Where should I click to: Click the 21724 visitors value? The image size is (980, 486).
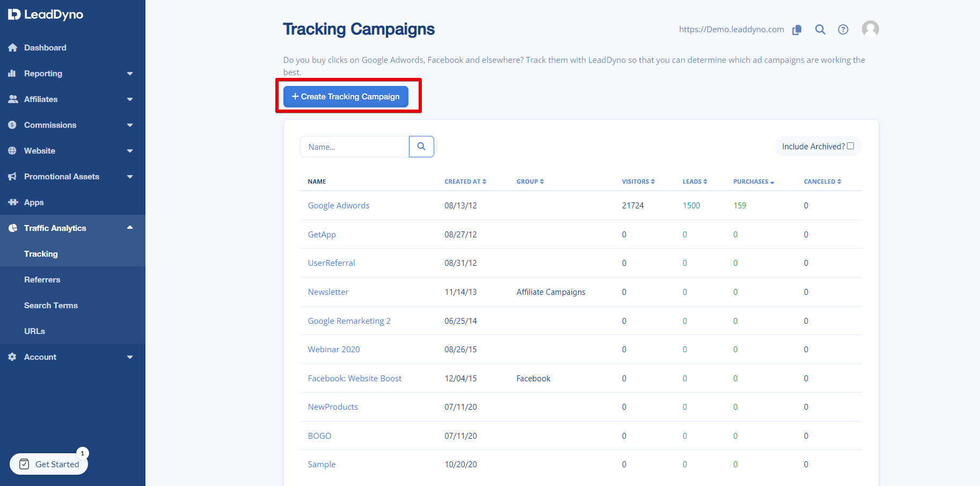(x=633, y=206)
